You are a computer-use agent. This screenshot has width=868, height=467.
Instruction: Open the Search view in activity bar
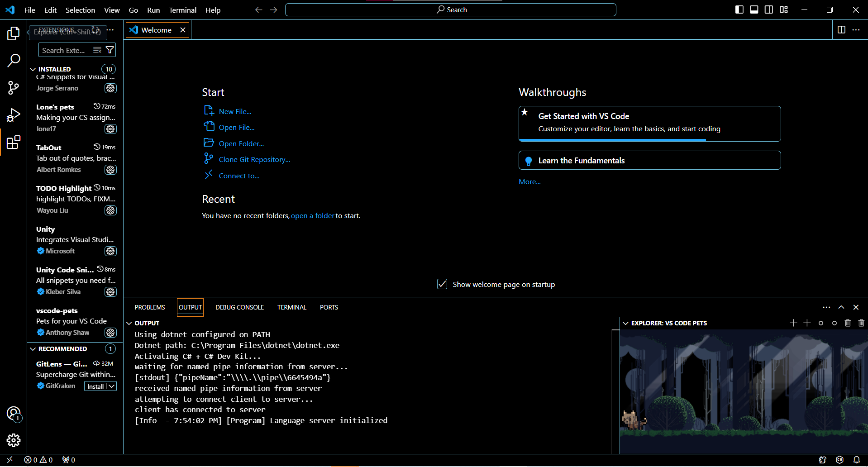coord(14,60)
